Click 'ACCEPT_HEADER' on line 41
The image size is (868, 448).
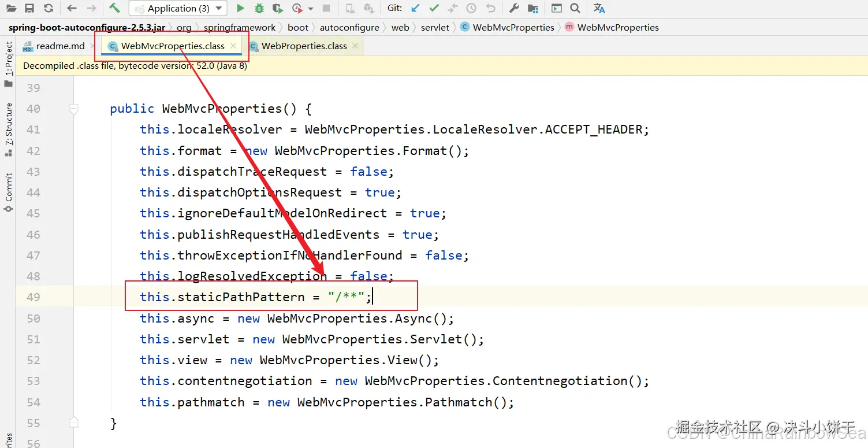coord(594,129)
